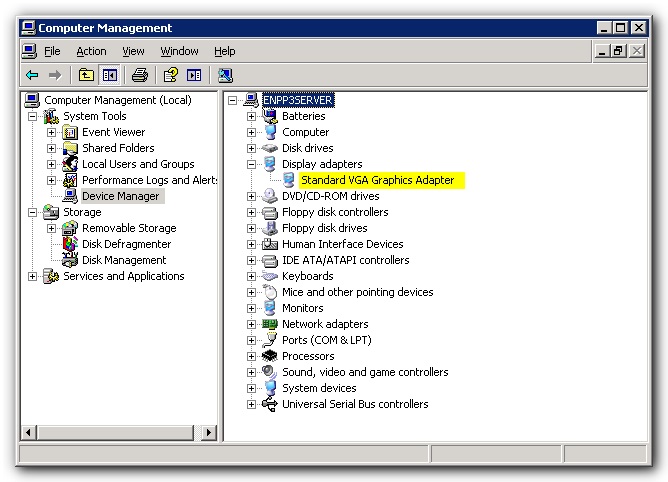
Task: Click the Back arrow toolbar button
Action: (x=32, y=75)
